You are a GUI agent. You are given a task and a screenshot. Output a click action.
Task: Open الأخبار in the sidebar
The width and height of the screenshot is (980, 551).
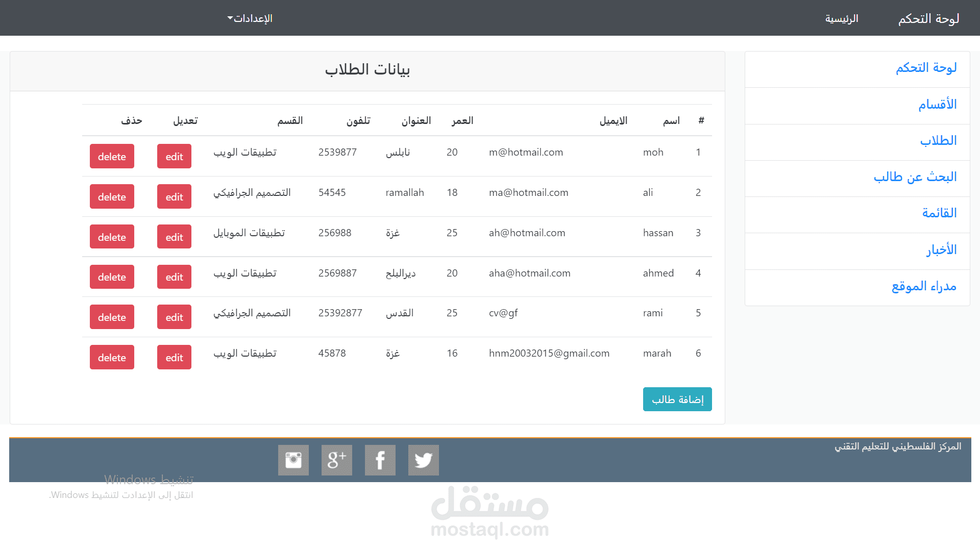pyautogui.click(x=941, y=250)
